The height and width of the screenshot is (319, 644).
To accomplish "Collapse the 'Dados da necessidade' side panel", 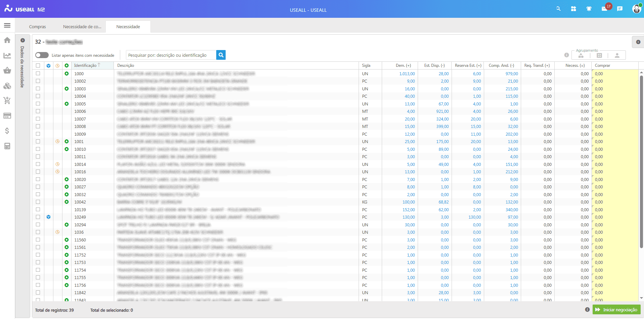I will pos(22,40).
